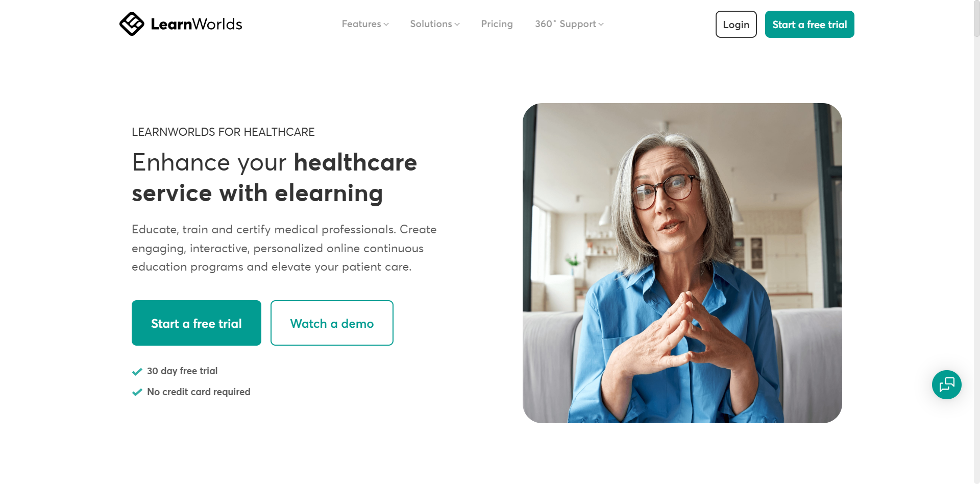Click the checkmark beside No credit card required
The image size is (980, 484).
137,392
